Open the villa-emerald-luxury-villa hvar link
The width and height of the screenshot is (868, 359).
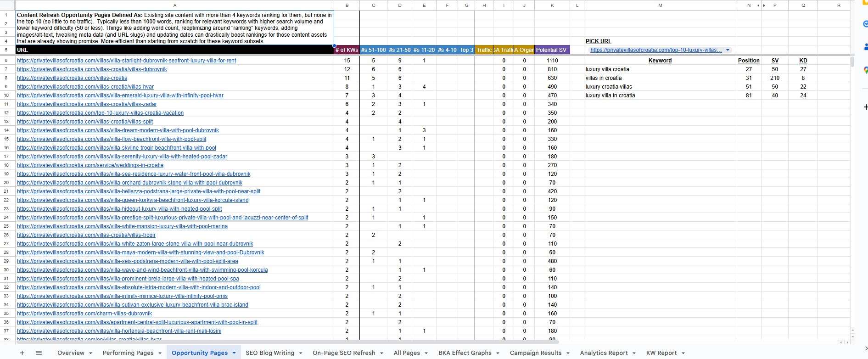coord(120,95)
